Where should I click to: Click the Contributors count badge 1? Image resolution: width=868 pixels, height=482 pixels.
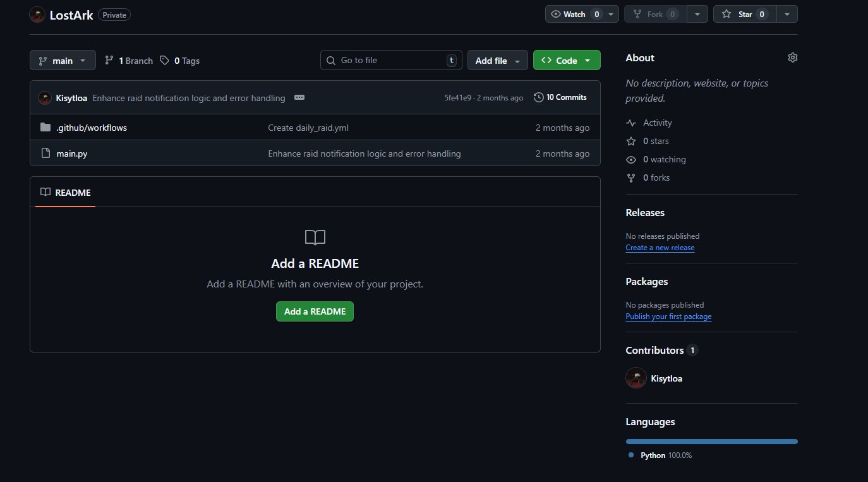692,351
